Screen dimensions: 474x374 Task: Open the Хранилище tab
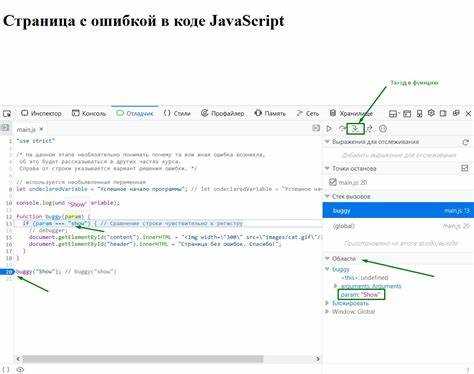pos(351,114)
